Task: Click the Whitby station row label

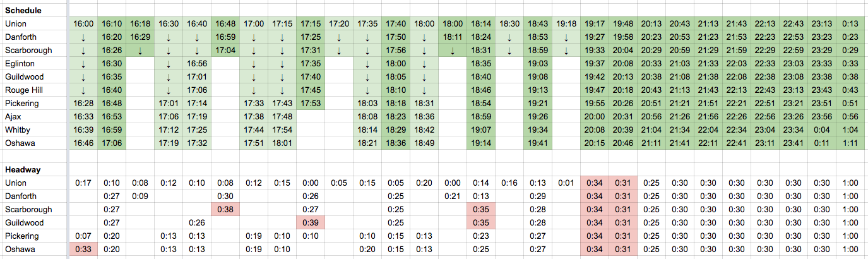Action: [x=17, y=129]
